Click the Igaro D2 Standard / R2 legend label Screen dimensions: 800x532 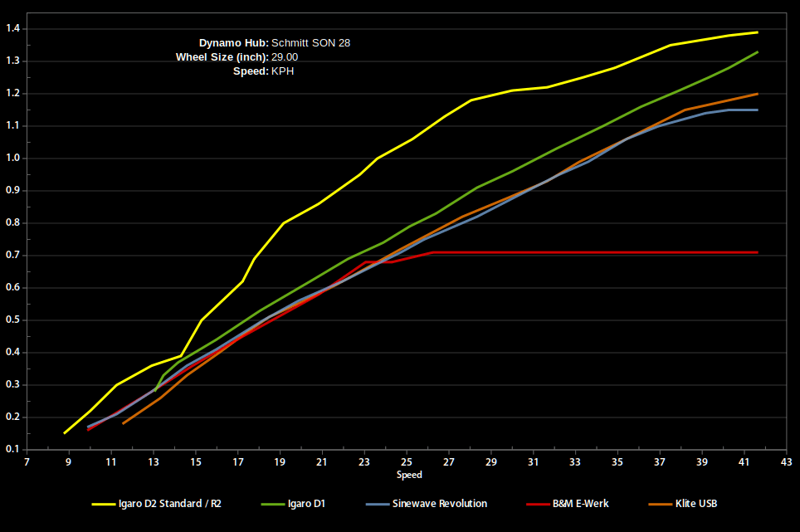[x=172, y=504]
